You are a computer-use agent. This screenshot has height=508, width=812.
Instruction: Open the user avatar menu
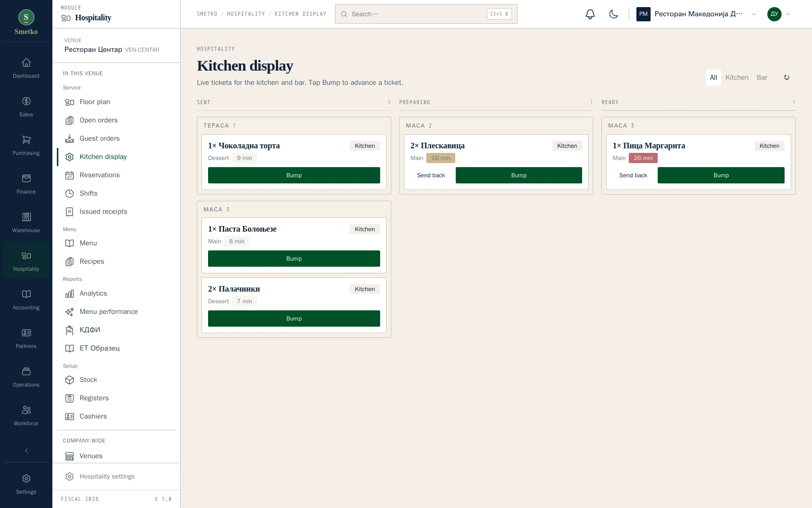pyautogui.click(x=779, y=14)
